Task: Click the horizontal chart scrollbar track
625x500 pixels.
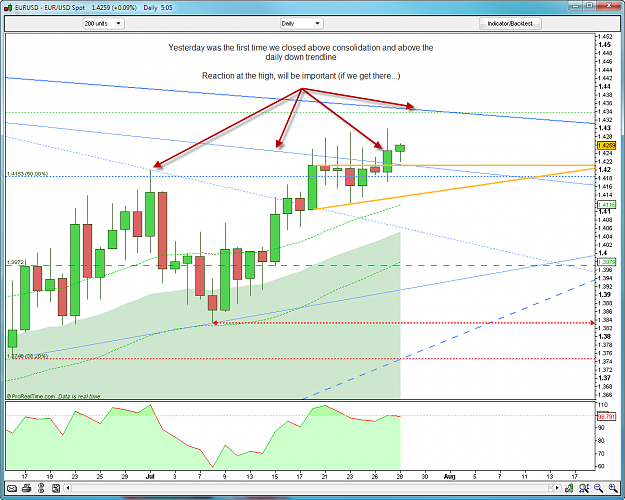Action: click(x=312, y=488)
